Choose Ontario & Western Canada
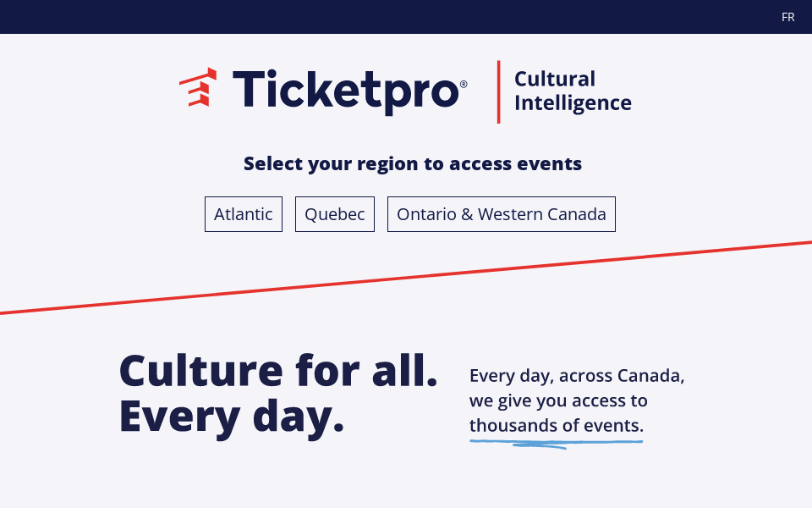 coord(501,214)
